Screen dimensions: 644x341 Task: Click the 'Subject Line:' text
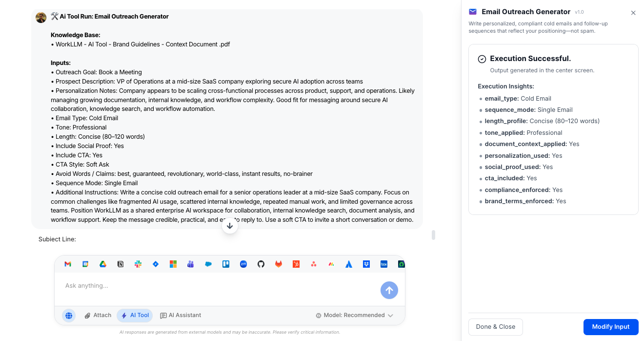pyautogui.click(x=57, y=239)
